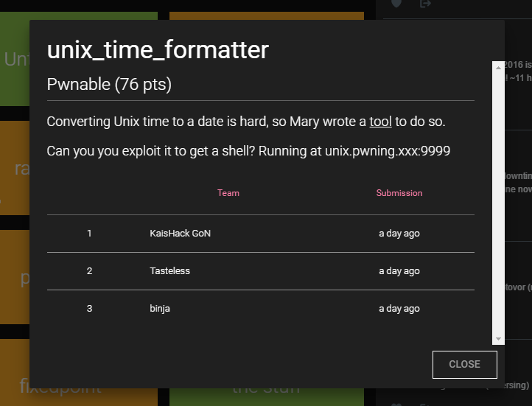The image size is (532, 406).
Task: Click the unix_time_formatter challenge title
Action: coord(158,50)
